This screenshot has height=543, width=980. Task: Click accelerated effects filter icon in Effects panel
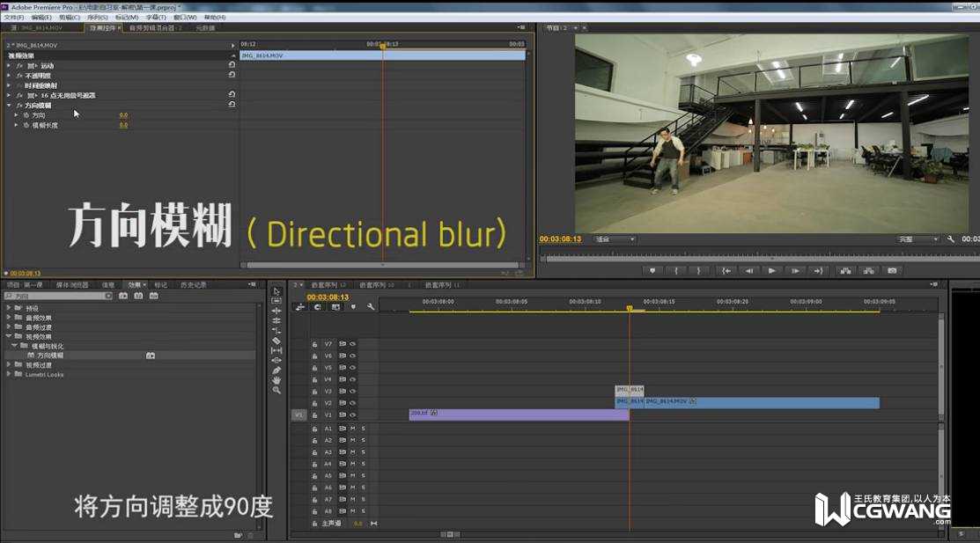123,296
